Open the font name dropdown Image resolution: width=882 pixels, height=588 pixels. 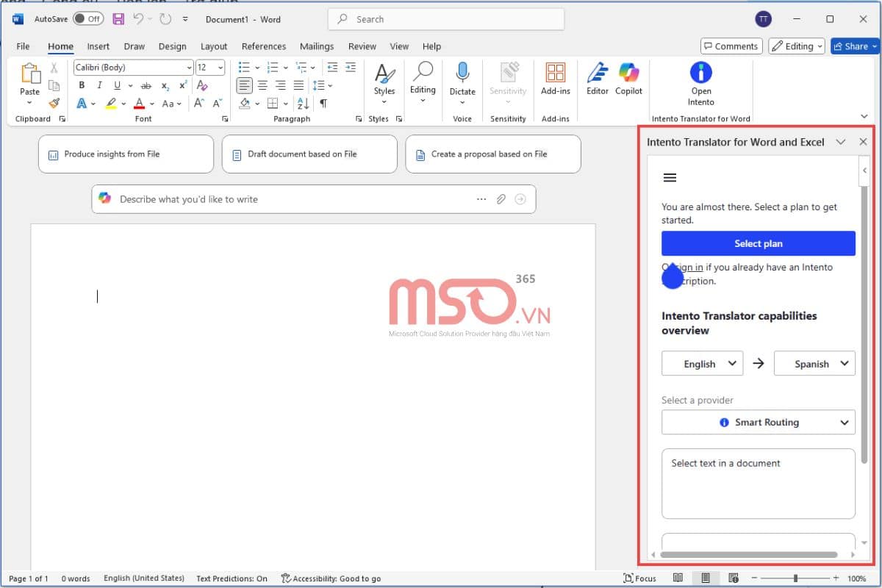tap(189, 68)
